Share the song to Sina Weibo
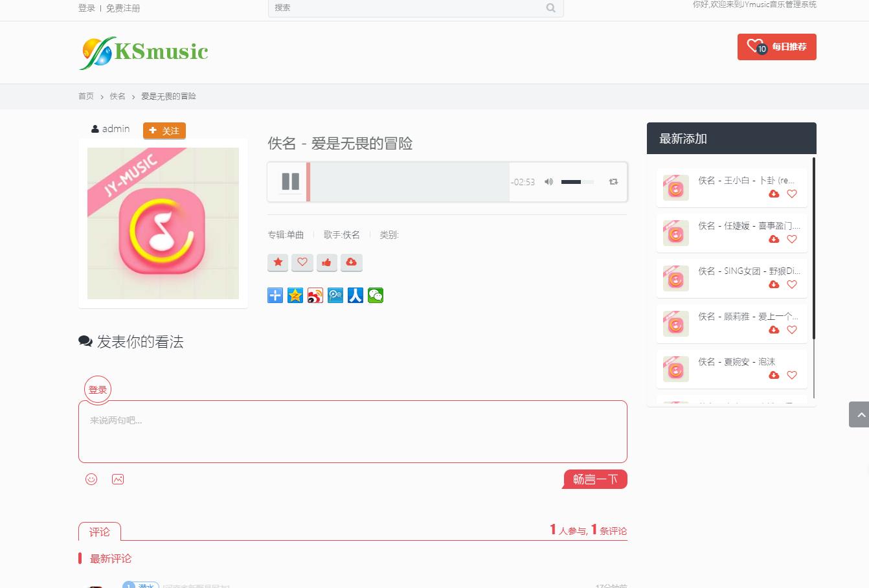The image size is (869, 588). (x=315, y=296)
